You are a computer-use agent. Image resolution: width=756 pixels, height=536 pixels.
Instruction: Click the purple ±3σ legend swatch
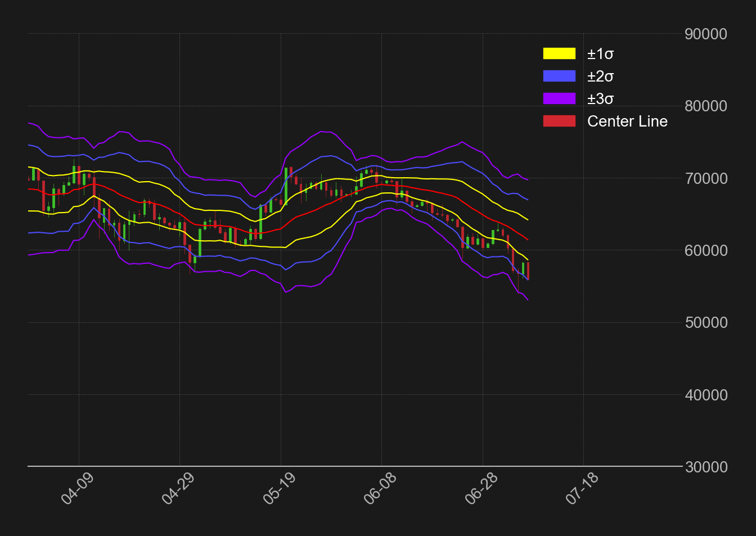click(559, 98)
